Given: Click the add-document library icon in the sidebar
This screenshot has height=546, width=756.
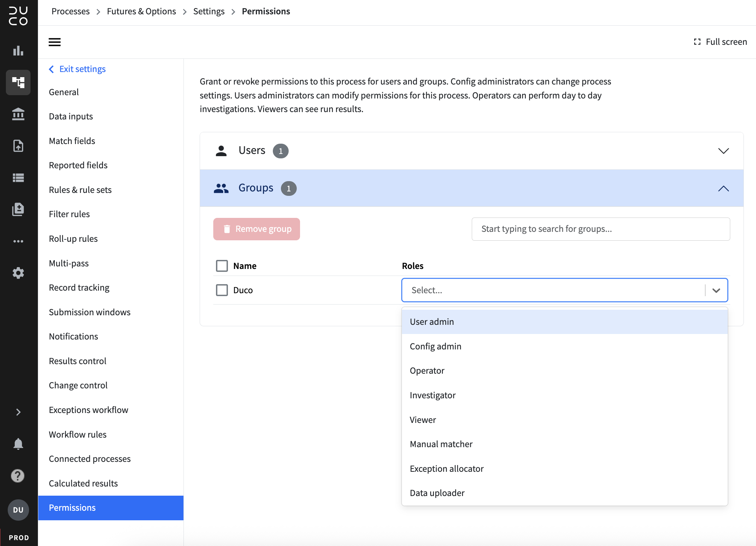Looking at the screenshot, I should coord(18,209).
